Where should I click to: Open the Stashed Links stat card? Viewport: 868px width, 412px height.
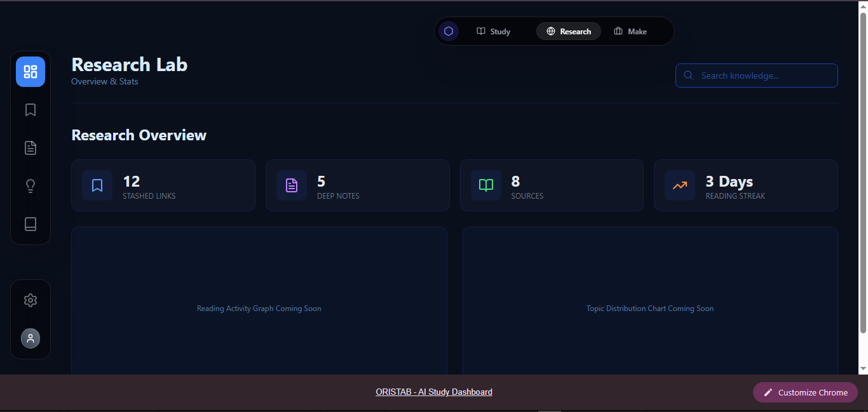click(163, 185)
